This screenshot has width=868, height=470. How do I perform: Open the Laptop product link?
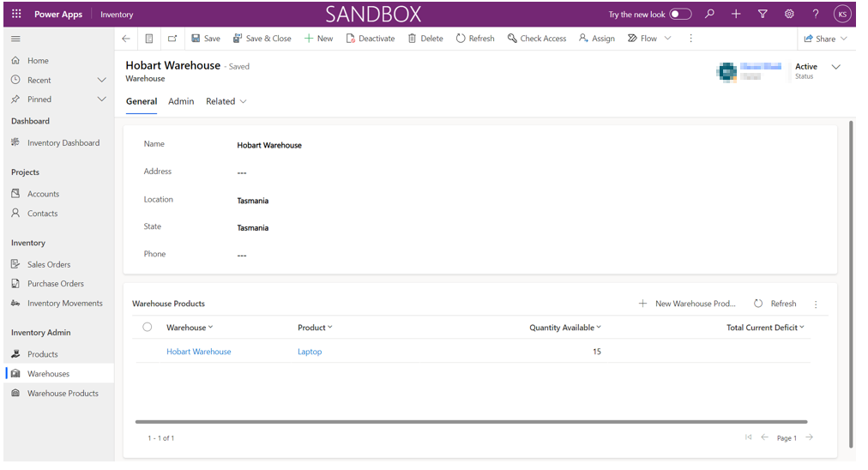pyautogui.click(x=310, y=352)
